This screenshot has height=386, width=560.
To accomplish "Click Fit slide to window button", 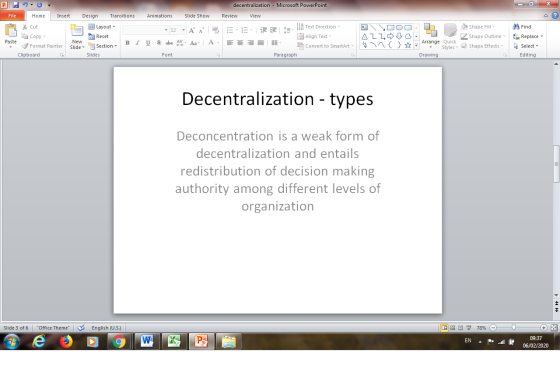I will point(554,327).
